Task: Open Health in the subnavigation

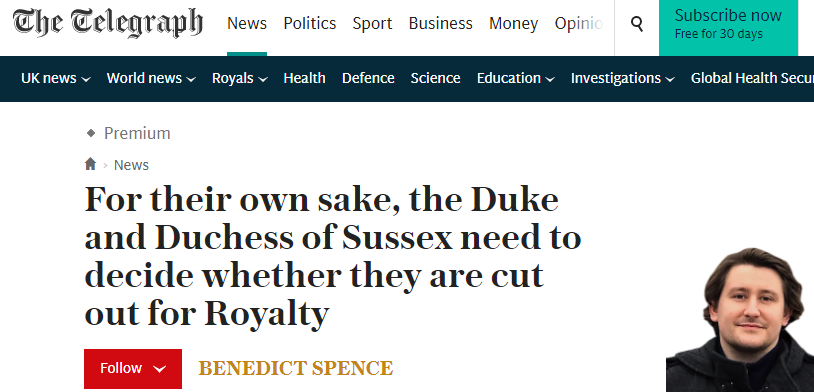Action: (x=305, y=78)
